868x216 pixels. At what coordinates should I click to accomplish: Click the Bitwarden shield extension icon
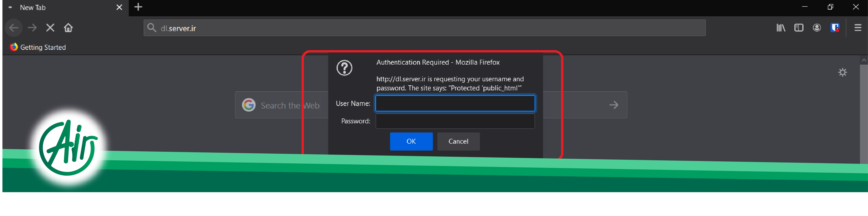tap(835, 28)
